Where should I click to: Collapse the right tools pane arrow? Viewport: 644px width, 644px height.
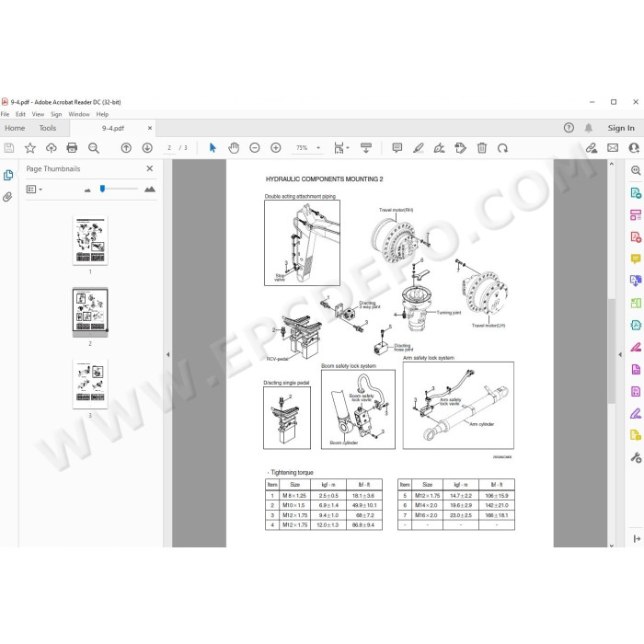pyautogui.click(x=620, y=354)
